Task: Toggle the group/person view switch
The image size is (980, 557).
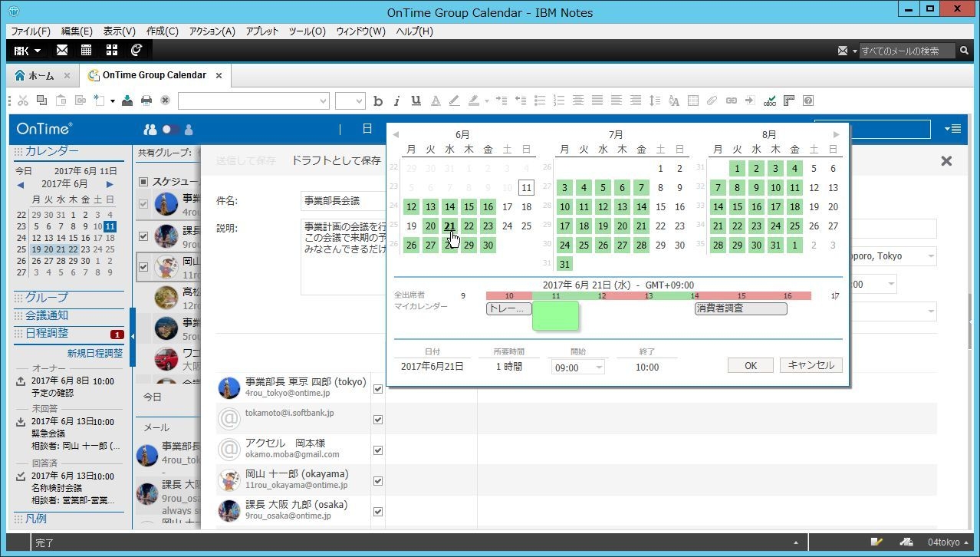Action: point(169,130)
